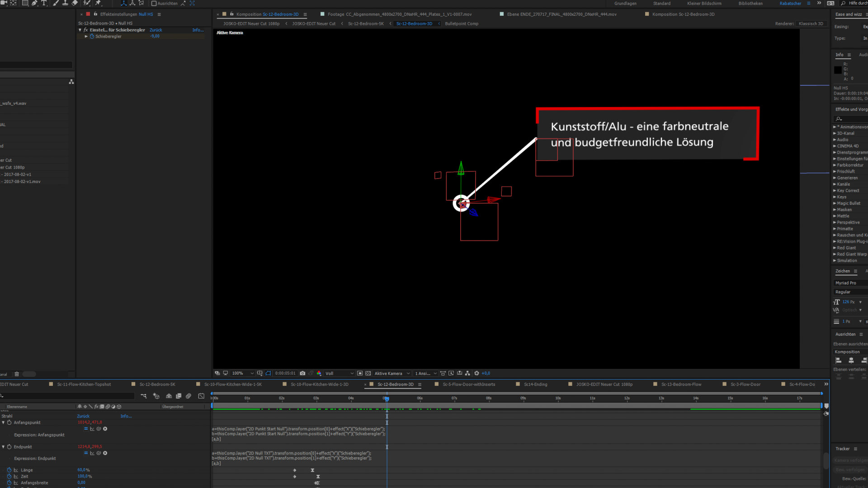The image size is (868, 488).
Task: Toggle the Schieberegler stopwatch
Action: 92,36
